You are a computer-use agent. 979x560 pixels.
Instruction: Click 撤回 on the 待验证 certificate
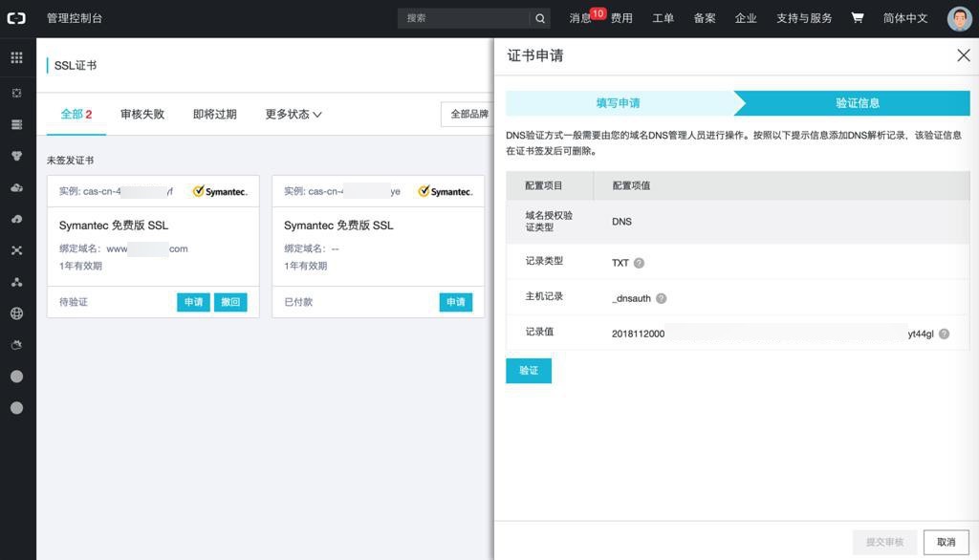[230, 302]
